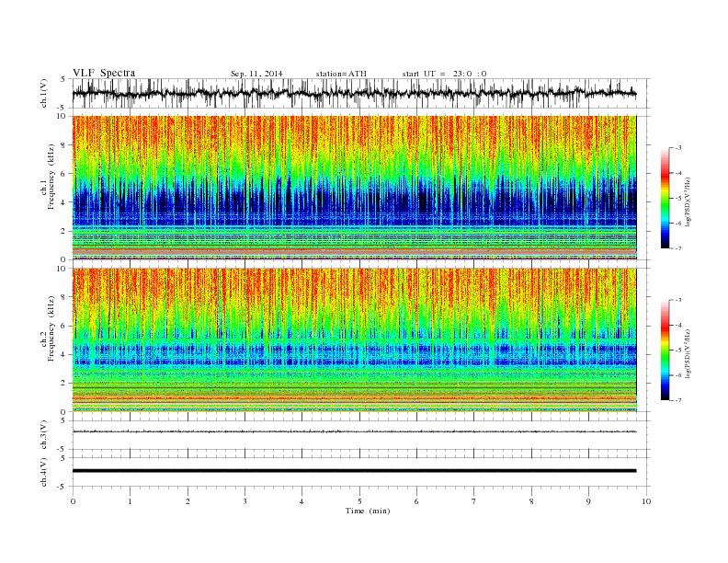The image size is (728, 563).
Task: Click time axis tick label "2"
Action: (188, 501)
